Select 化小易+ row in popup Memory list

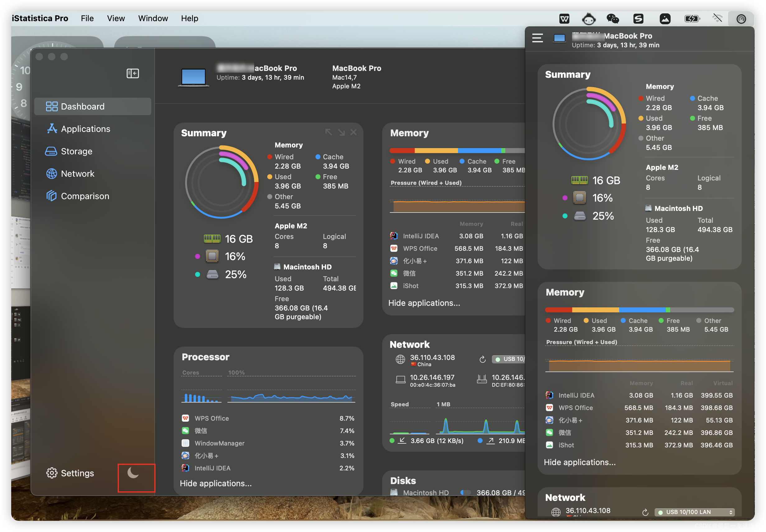[x=639, y=420]
